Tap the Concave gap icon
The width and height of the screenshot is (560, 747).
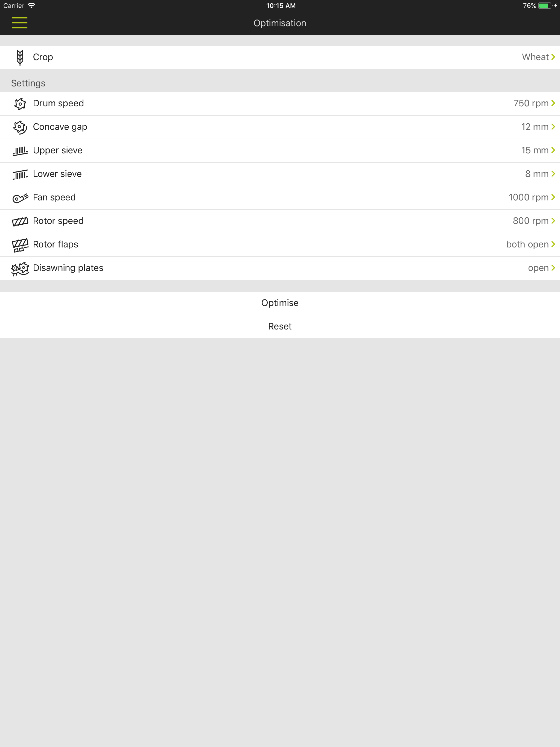point(20,127)
